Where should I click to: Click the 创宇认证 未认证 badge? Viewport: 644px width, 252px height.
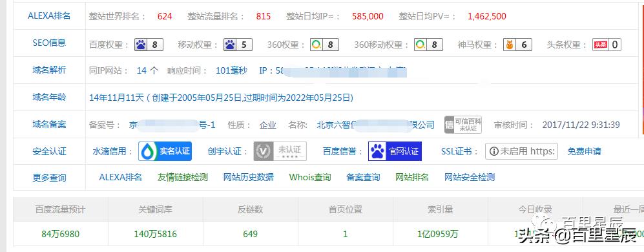280,151
